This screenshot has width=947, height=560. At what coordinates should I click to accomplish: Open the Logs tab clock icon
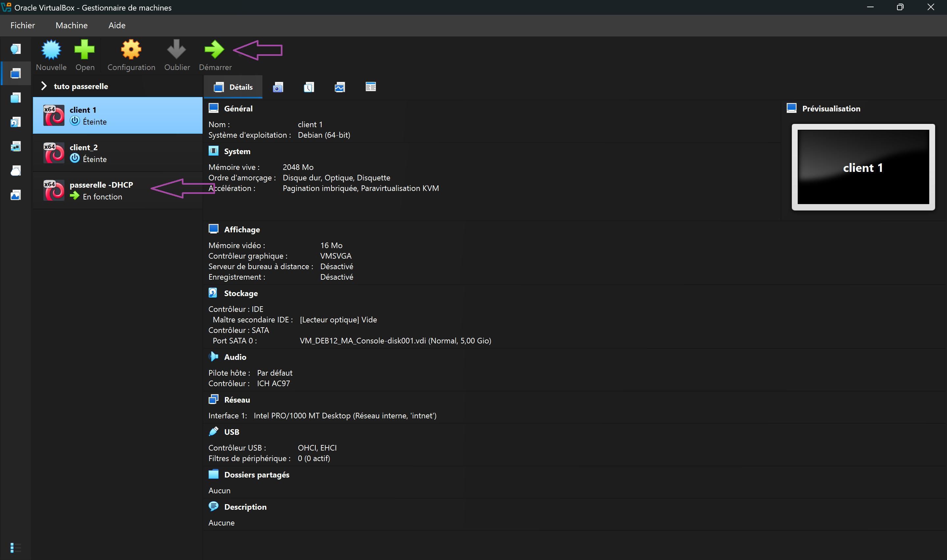point(309,87)
